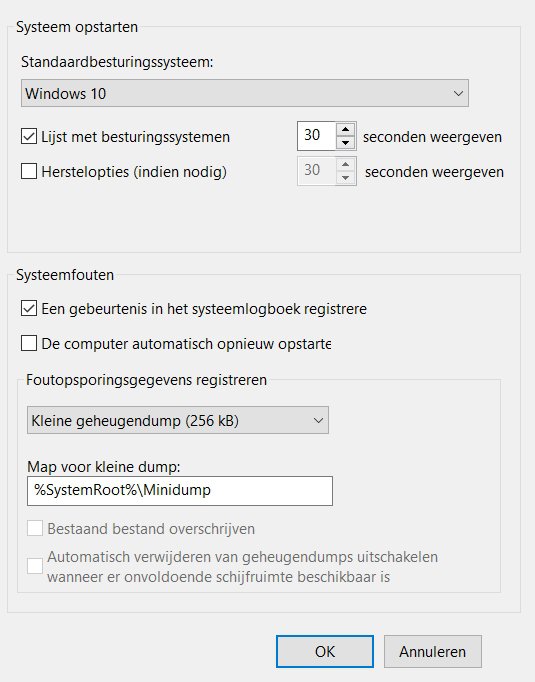Tick Automatisch verwijderen van geheugendumps uitschakelen checkbox
Viewport: 535px width, 682px height.
(x=35, y=566)
